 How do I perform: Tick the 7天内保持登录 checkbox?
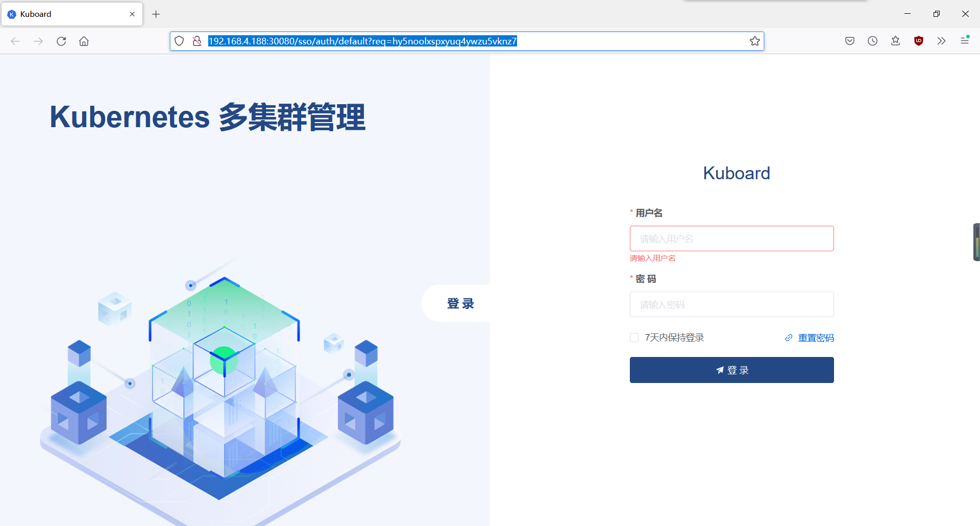(634, 338)
